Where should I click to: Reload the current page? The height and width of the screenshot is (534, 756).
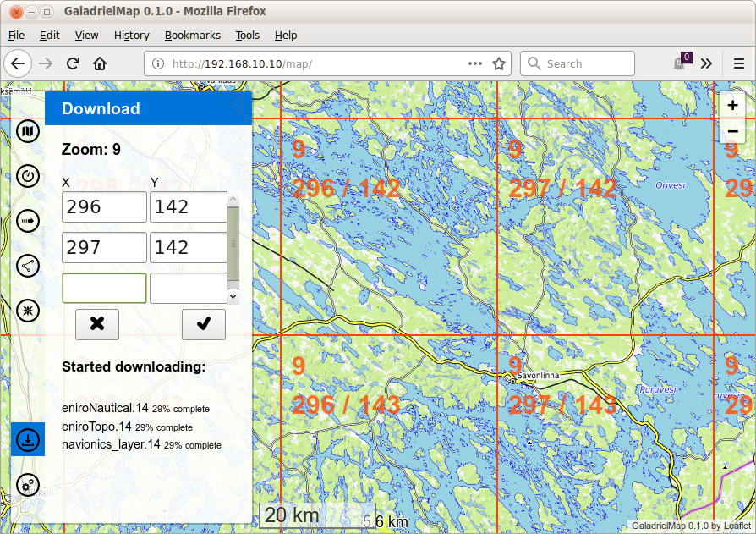(73, 63)
